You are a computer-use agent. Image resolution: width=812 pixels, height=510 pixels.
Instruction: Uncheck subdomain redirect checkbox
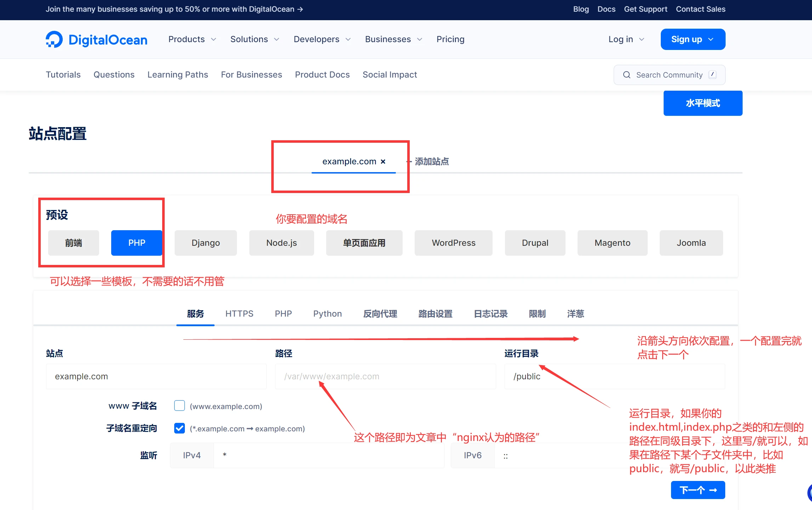[179, 428]
